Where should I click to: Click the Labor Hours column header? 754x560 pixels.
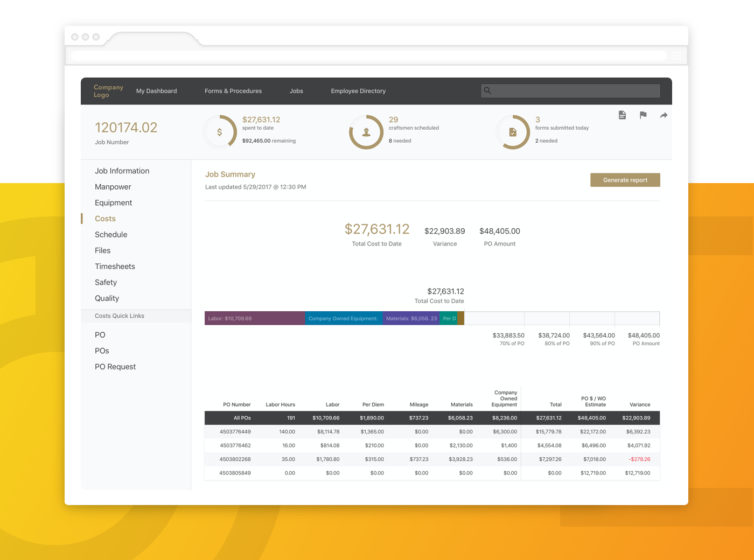[x=281, y=404]
